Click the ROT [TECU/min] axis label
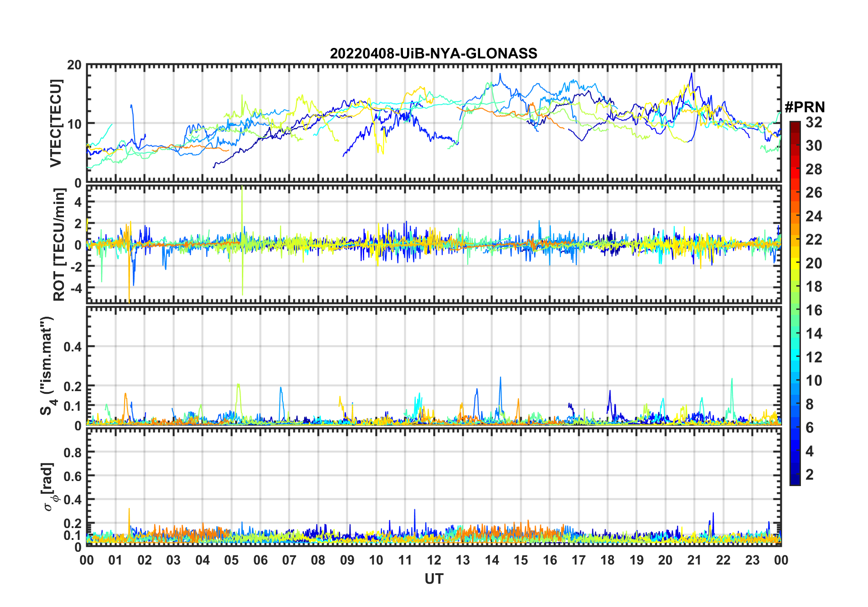This screenshot has width=868, height=607. 59,245
